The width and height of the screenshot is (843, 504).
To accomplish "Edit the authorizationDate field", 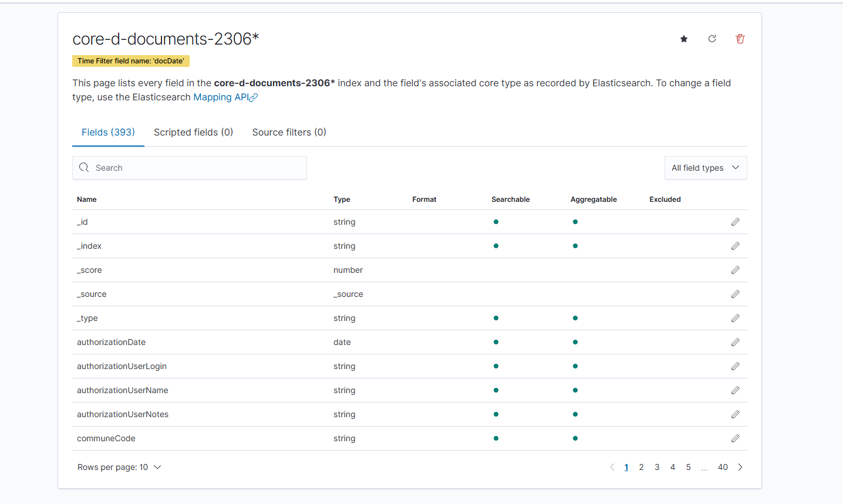I will pyautogui.click(x=735, y=342).
